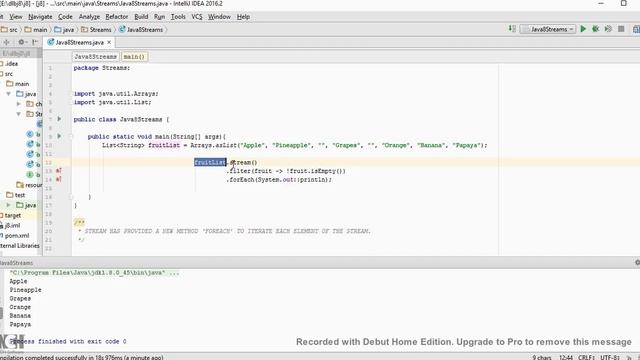Start debugging with the bug icon
Screen dimensions: 640x360
coord(596,29)
